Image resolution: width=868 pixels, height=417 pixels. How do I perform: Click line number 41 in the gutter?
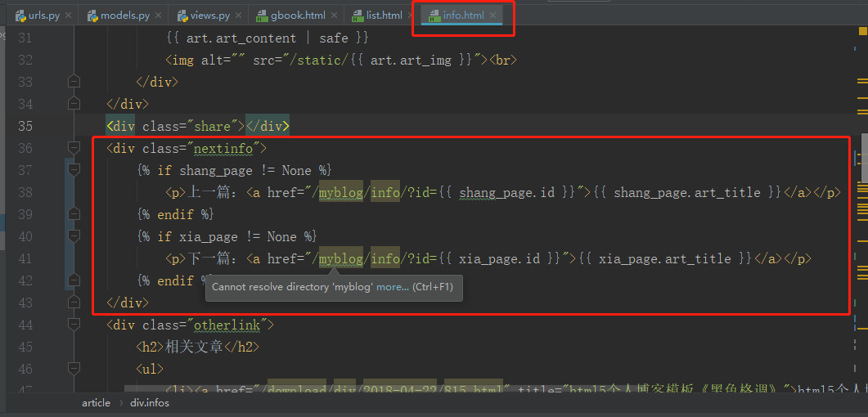pyautogui.click(x=25, y=258)
